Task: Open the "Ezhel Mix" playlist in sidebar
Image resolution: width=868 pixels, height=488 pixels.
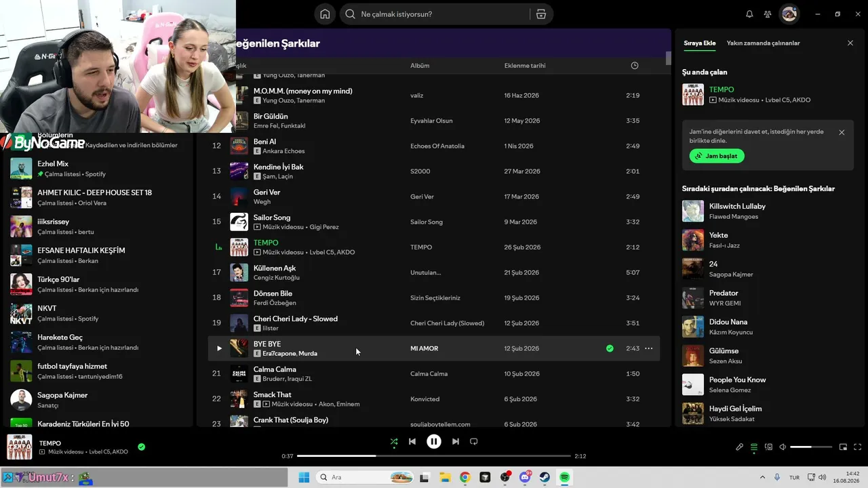Action: pos(99,169)
